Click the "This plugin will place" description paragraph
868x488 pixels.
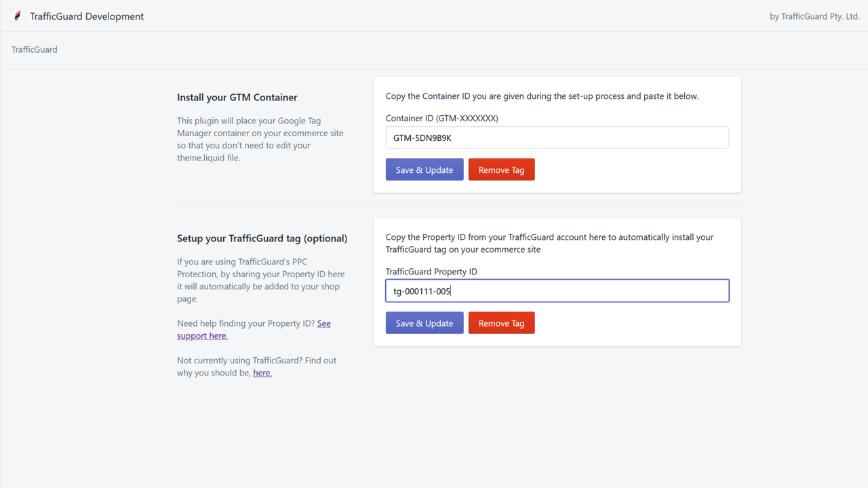point(260,139)
